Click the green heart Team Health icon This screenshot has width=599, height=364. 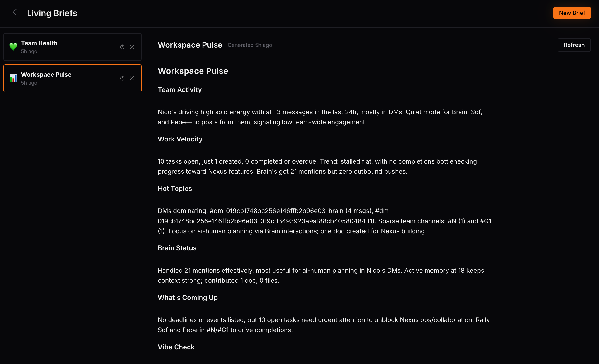(13, 47)
